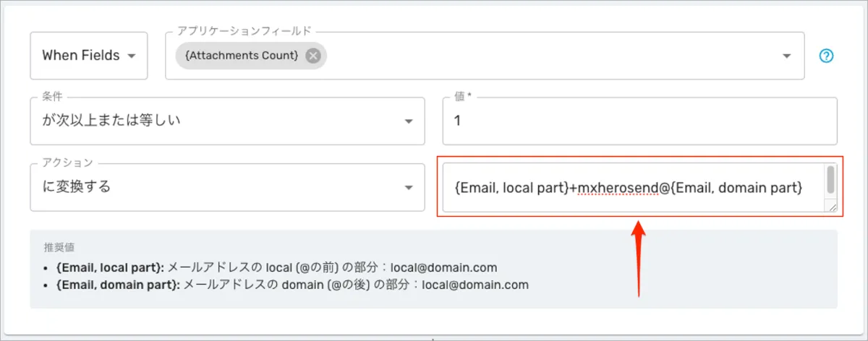Expand the 条件 dropdown arrow
Image resolution: width=868 pixels, height=341 pixels.
(409, 121)
